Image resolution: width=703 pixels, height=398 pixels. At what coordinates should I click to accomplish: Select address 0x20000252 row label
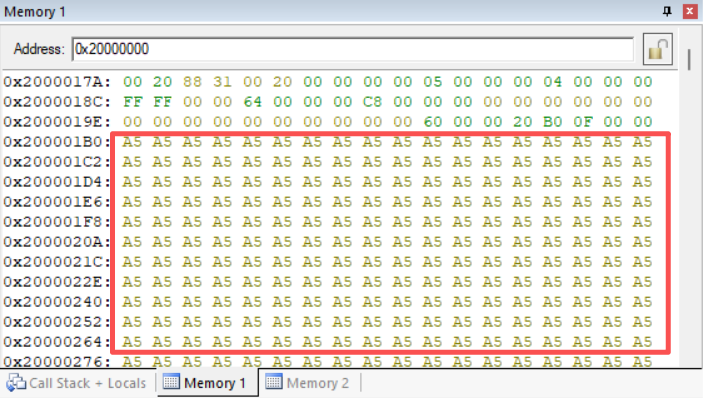57,322
